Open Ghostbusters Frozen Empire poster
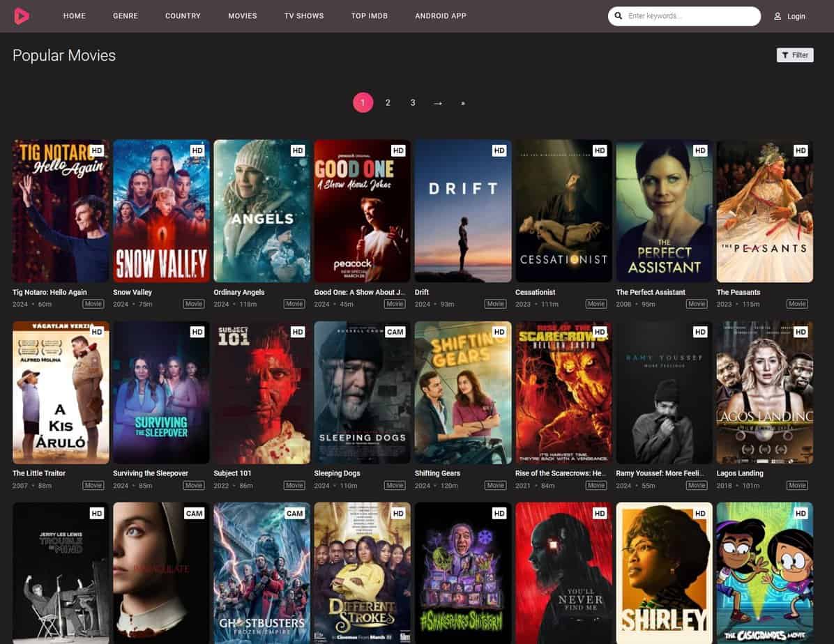This screenshot has height=644, width=834. (261, 574)
